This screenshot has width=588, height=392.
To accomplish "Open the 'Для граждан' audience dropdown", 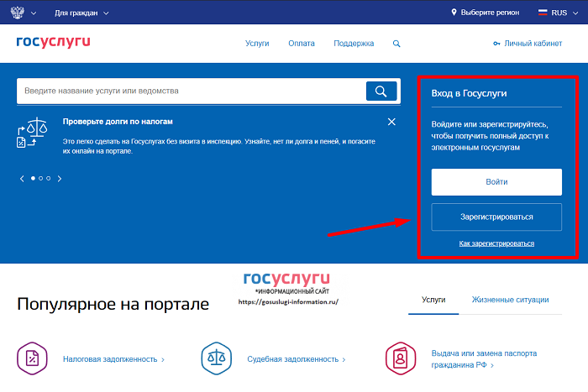I will pos(81,13).
